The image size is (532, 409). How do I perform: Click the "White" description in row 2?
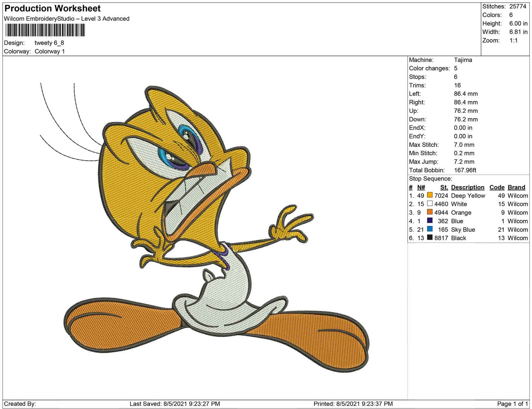tap(459, 204)
